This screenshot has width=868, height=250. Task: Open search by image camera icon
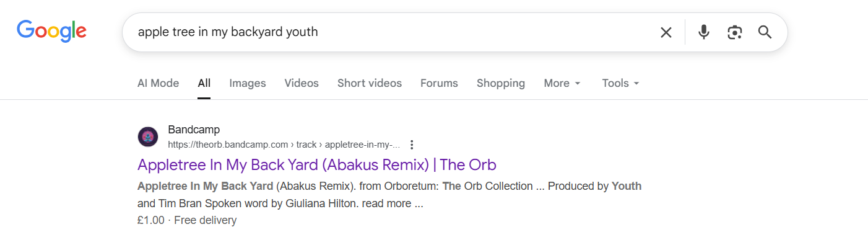(x=734, y=32)
